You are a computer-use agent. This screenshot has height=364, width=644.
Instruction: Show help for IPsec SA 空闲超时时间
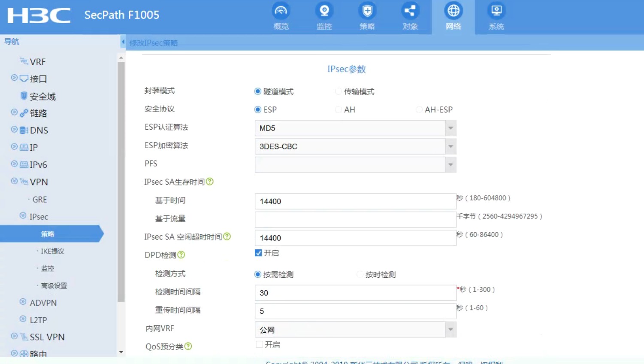[227, 237]
